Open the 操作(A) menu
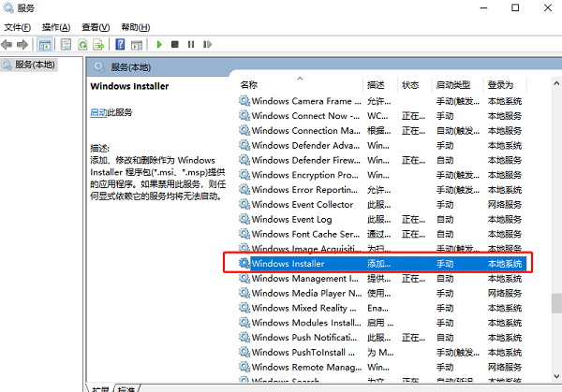 point(56,27)
